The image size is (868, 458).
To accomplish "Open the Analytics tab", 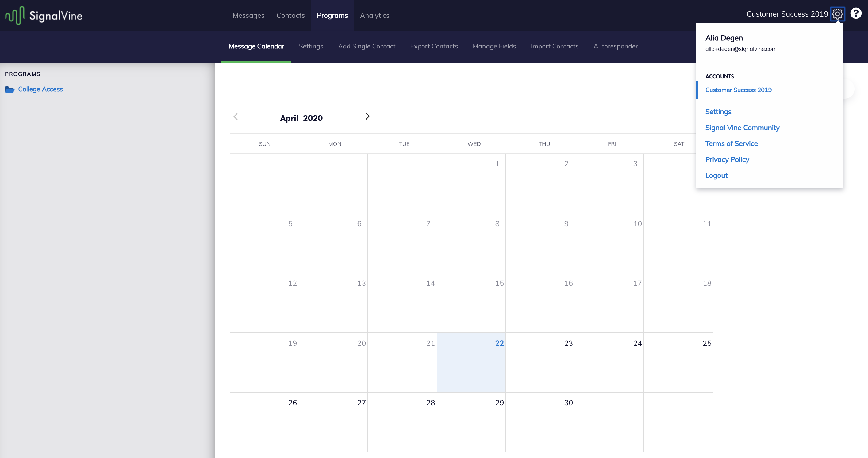I will (x=374, y=16).
